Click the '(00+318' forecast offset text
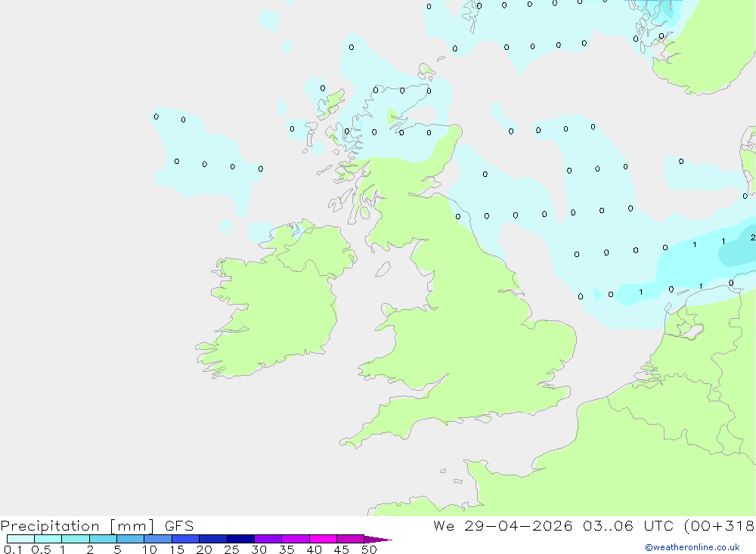The width and height of the screenshot is (756, 554). pos(719,526)
